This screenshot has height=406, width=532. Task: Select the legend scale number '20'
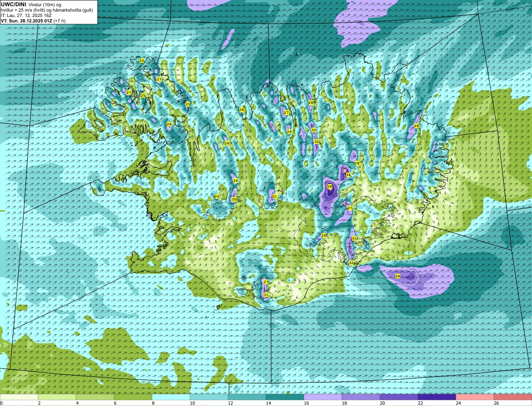[382, 403]
